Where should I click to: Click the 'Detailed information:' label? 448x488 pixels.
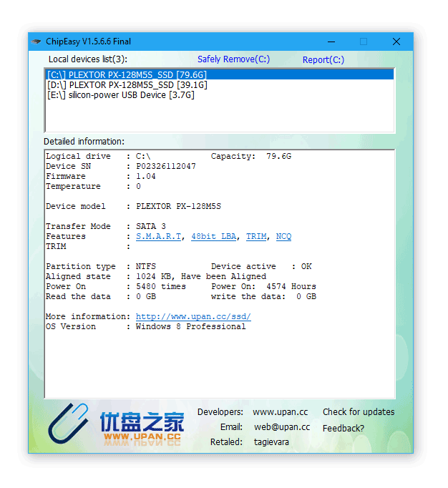coord(84,141)
